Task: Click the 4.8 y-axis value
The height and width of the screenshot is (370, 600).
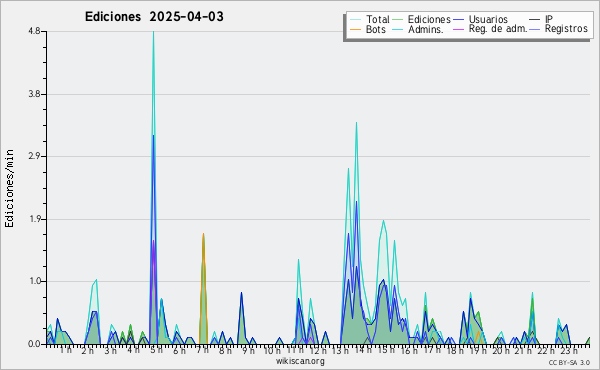Action: (34, 31)
